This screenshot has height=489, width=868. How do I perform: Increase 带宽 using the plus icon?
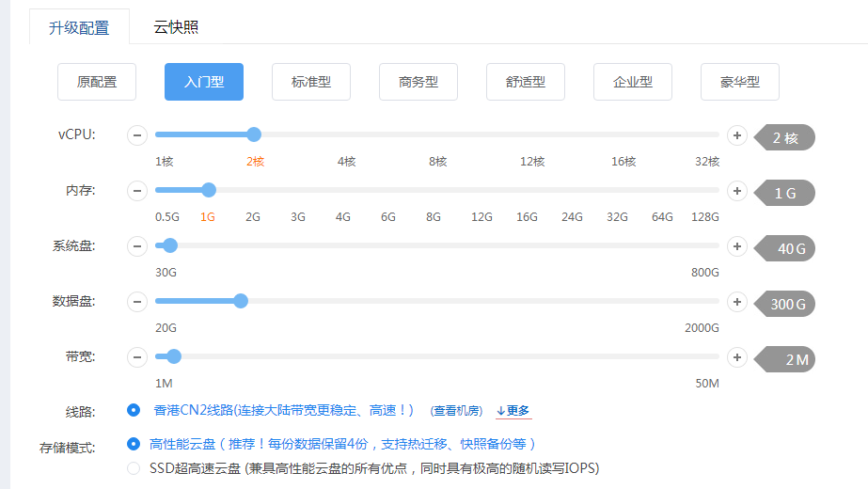tap(737, 358)
